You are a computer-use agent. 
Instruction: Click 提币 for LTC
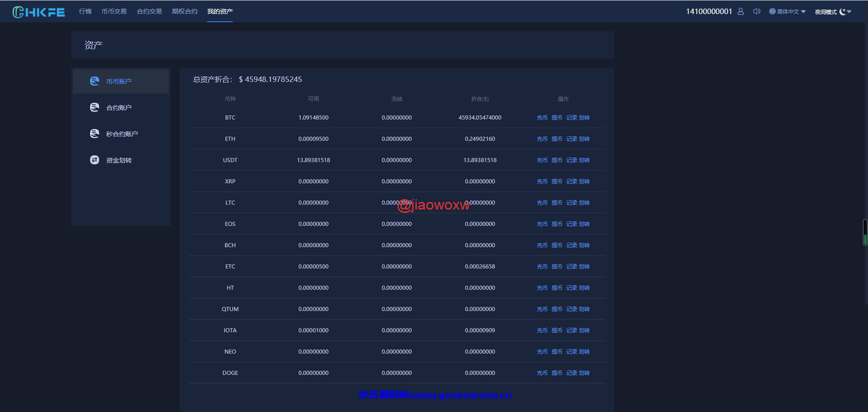557,203
